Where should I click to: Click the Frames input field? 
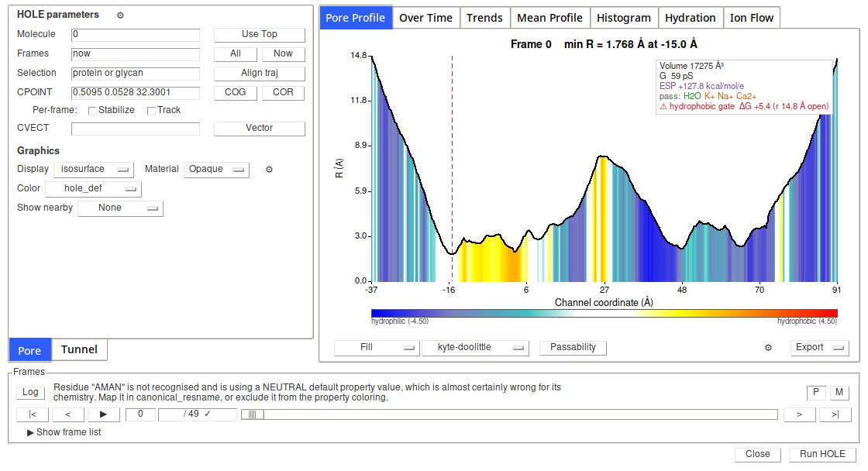(x=136, y=53)
